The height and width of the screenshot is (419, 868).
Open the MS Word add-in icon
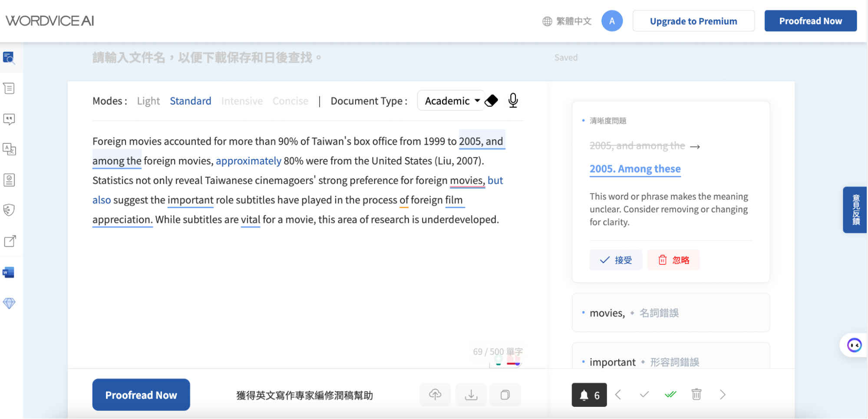[x=10, y=272]
